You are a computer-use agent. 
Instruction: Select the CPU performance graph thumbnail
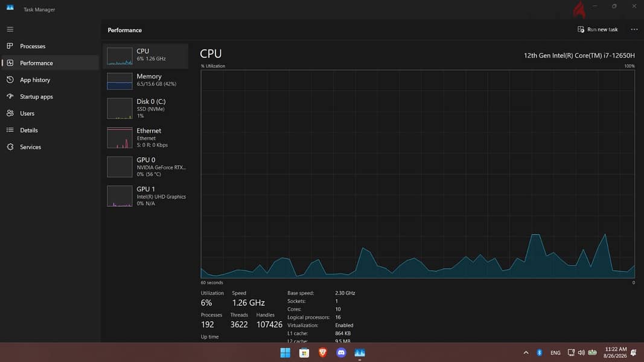pyautogui.click(x=120, y=56)
